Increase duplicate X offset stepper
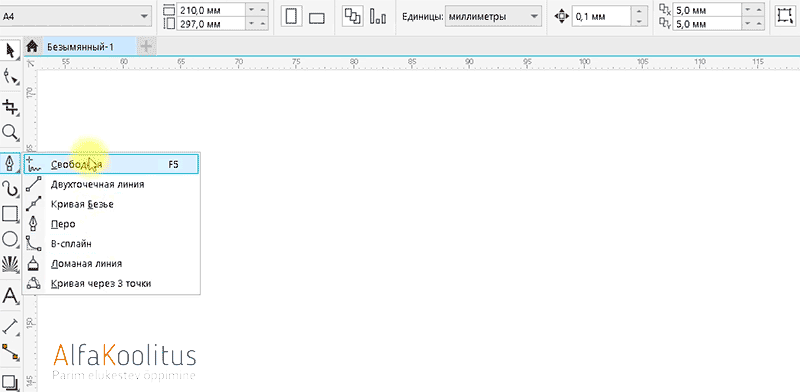 [760, 10]
